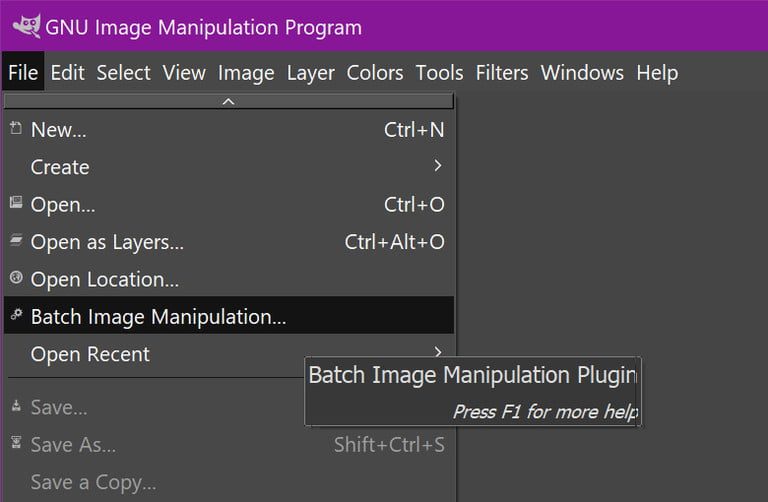
Task: Select Save a Copy… menu item
Action: (x=93, y=482)
